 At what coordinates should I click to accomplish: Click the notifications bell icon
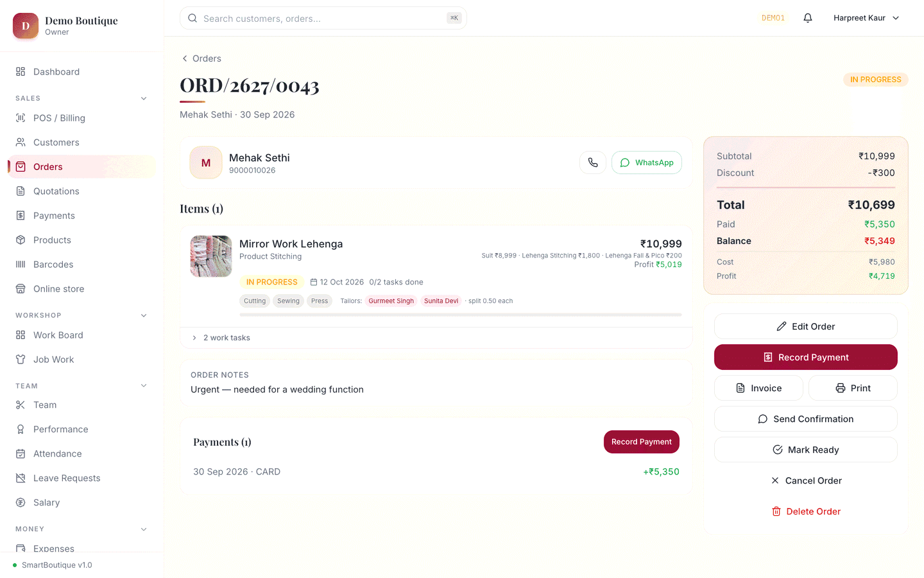[808, 18]
